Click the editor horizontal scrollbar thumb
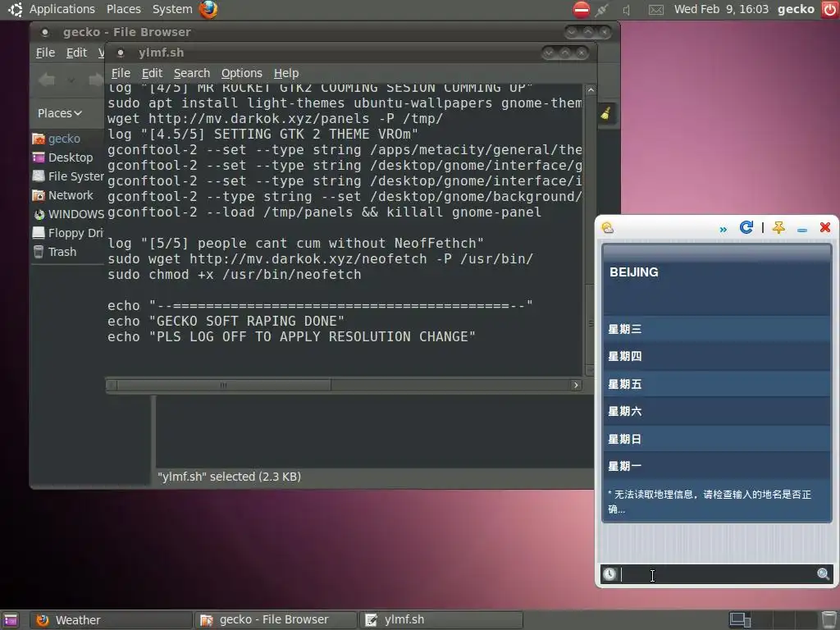840x630 pixels. (x=223, y=385)
